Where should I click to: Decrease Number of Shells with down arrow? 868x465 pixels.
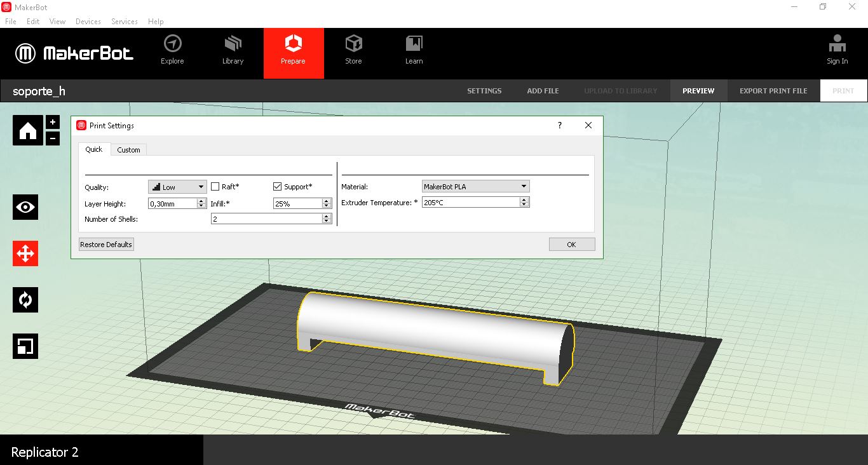point(327,221)
